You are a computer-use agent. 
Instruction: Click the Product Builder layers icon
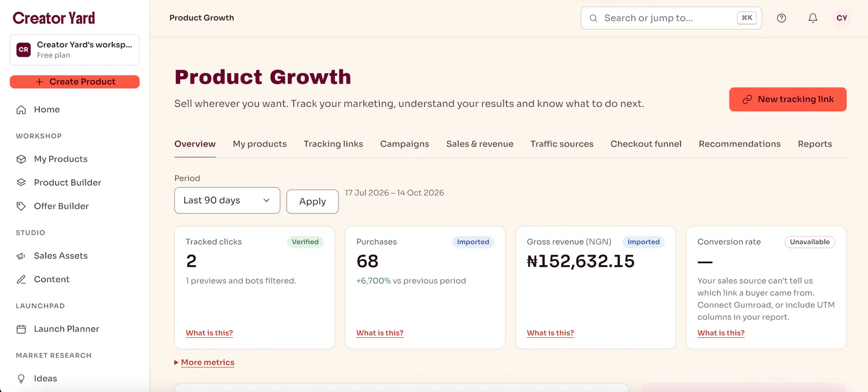pos(21,183)
